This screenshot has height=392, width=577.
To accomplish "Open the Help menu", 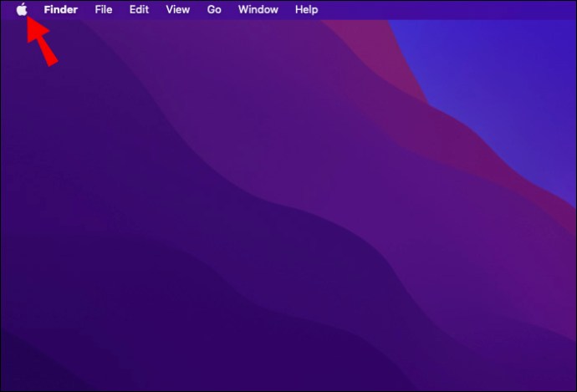I will 307,9.
